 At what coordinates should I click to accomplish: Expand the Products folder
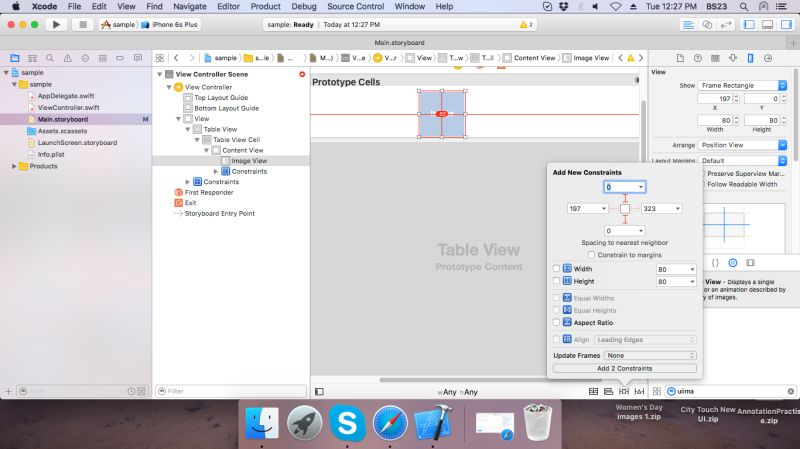point(14,166)
